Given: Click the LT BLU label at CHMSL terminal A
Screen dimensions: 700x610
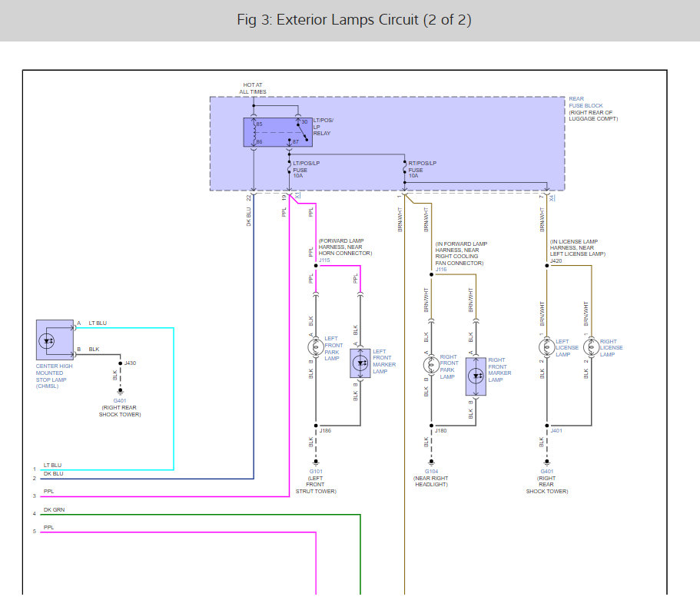Looking at the screenshot, I should click(98, 323).
